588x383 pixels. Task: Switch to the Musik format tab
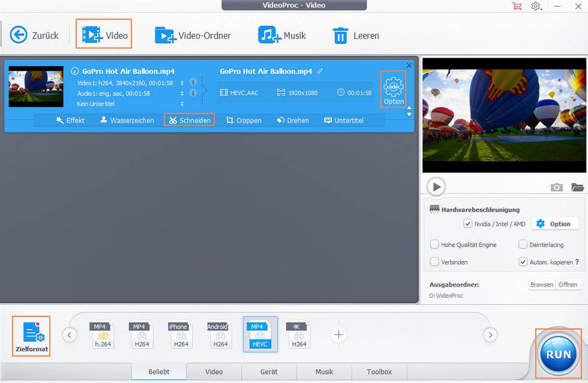324,372
